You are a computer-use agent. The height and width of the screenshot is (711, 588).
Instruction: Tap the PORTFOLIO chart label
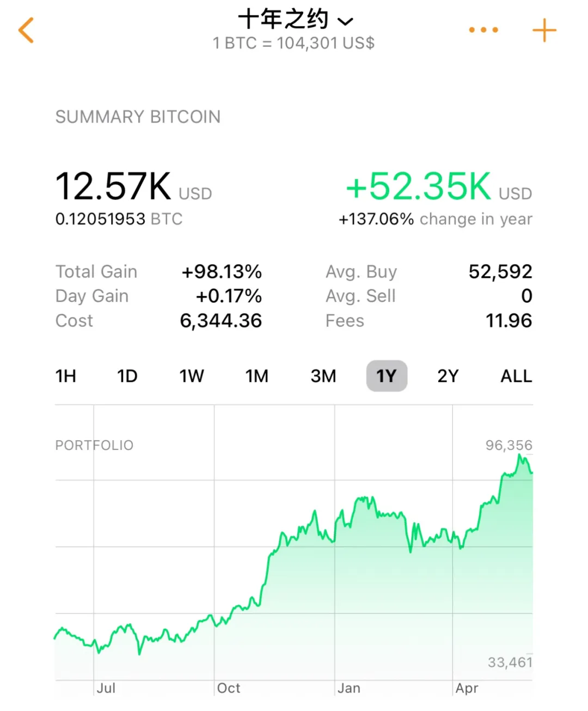(x=94, y=445)
